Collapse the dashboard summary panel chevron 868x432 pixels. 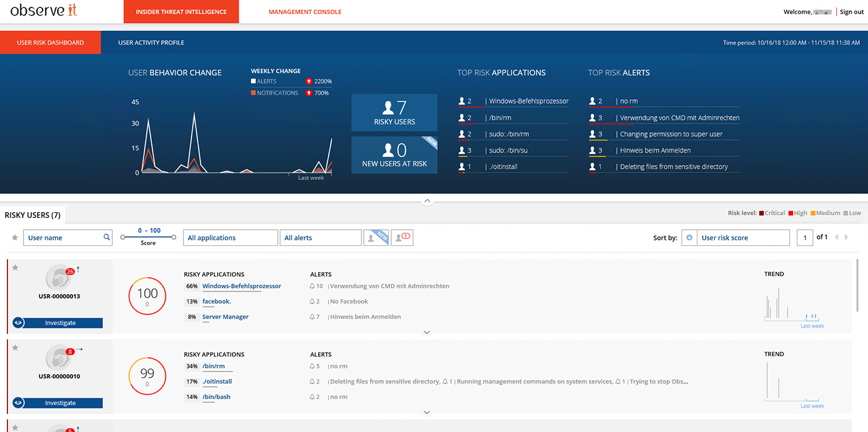427,201
